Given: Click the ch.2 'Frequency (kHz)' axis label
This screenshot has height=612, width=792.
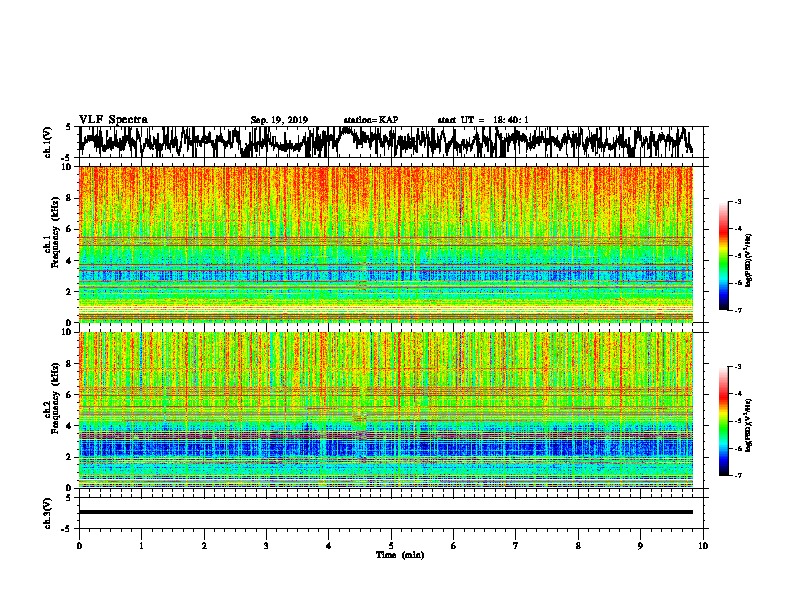Looking at the screenshot, I should pos(54,398).
